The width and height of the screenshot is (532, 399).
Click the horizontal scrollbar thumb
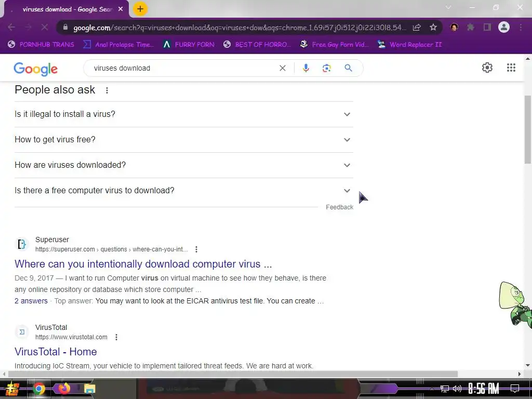point(233,374)
